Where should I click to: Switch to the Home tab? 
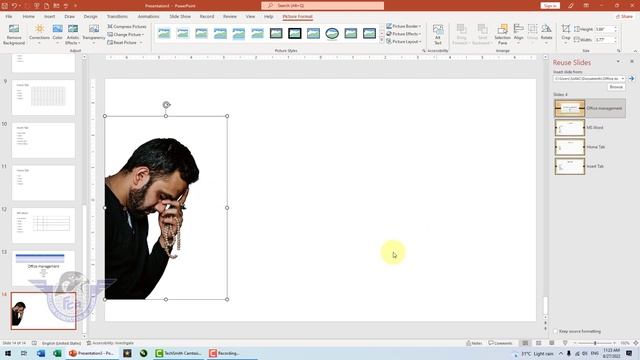[x=29, y=16]
